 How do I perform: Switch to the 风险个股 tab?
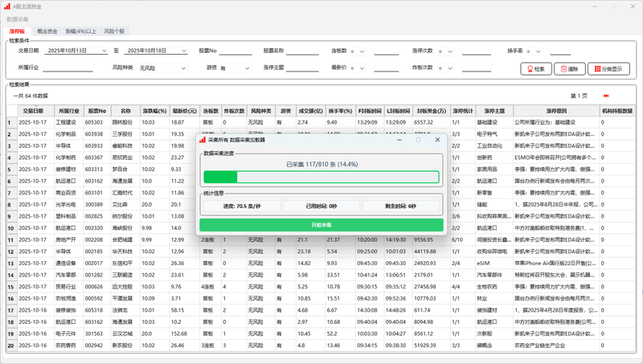[x=114, y=31]
